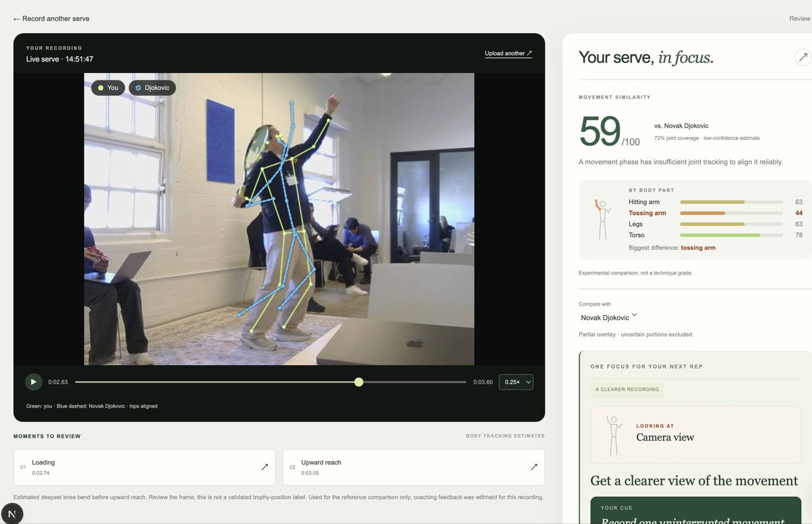Viewport: 812px width, 524px height.
Task: Click the Loading moment title
Action: (x=43, y=462)
